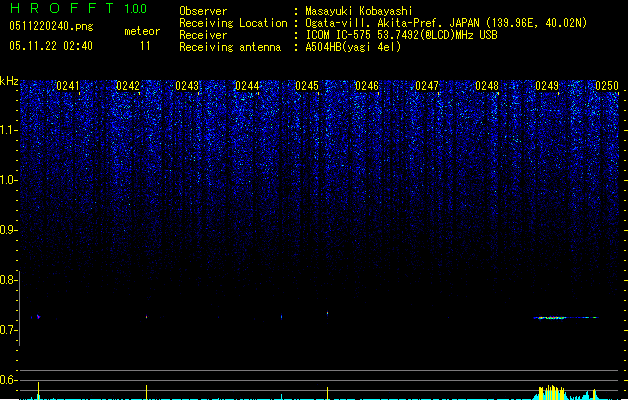Image resolution: width=629 pixels, height=400 pixels.
Task: Click the meteor count value 11
Action: tap(145, 46)
